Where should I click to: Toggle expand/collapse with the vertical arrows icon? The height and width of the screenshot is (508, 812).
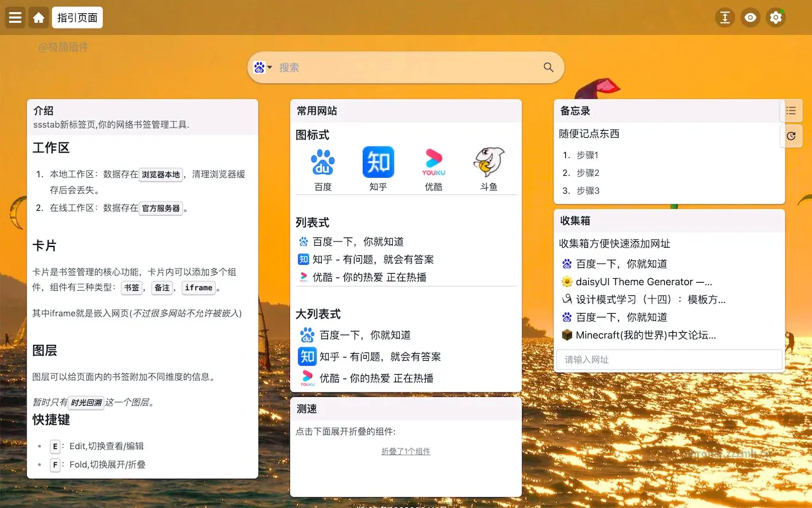click(724, 17)
